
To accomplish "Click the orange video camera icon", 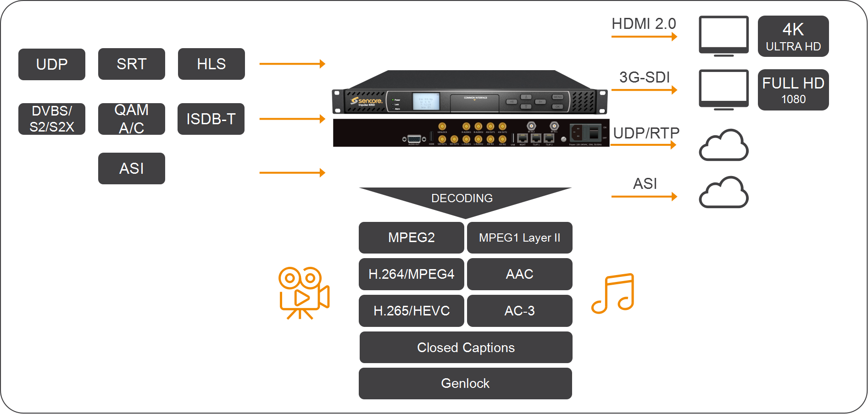I will click(304, 293).
